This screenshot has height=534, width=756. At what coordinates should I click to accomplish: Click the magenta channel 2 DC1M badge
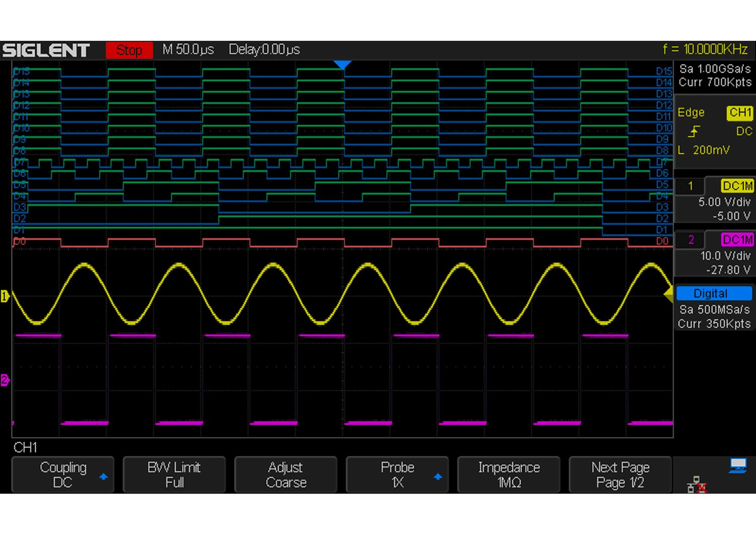[x=737, y=240]
